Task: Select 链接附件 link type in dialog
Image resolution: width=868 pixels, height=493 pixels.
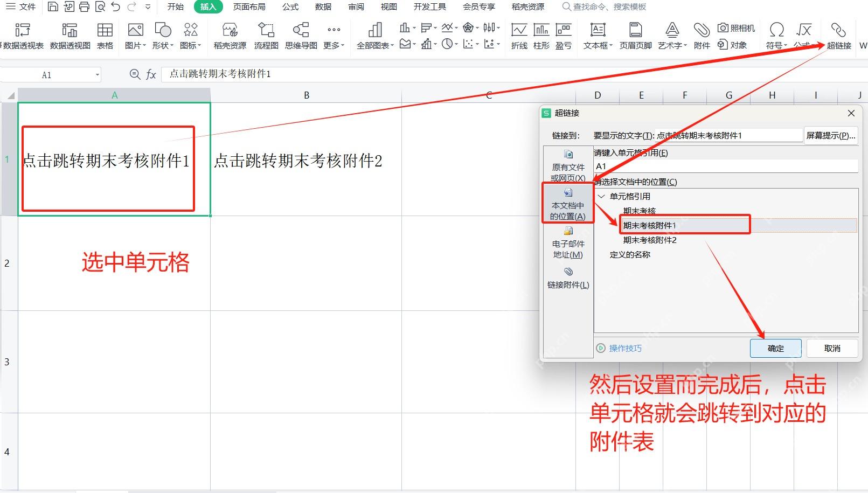Action: pos(568,278)
